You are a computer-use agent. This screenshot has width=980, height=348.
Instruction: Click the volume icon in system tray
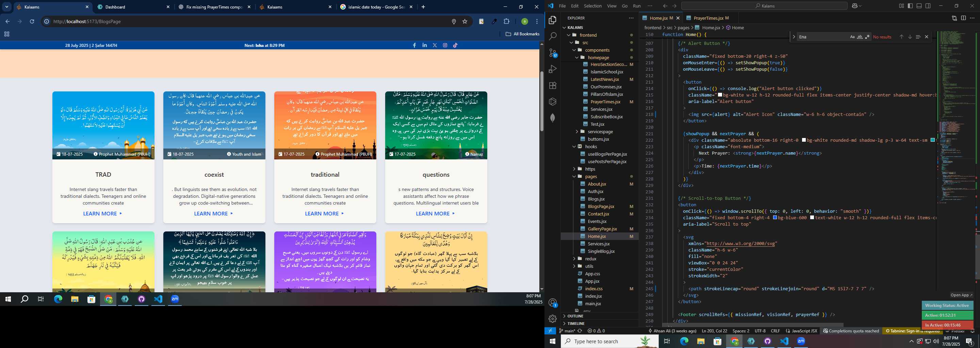(x=936, y=341)
